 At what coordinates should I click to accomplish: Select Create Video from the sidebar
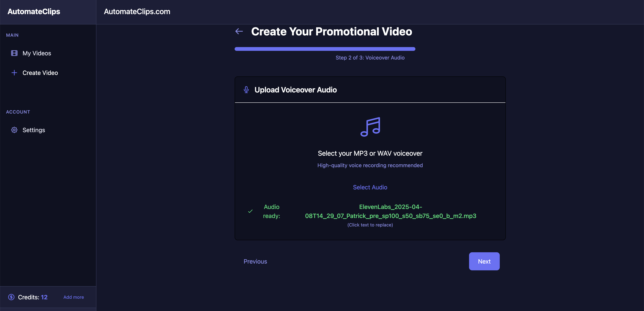pyautogui.click(x=40, y=72)
